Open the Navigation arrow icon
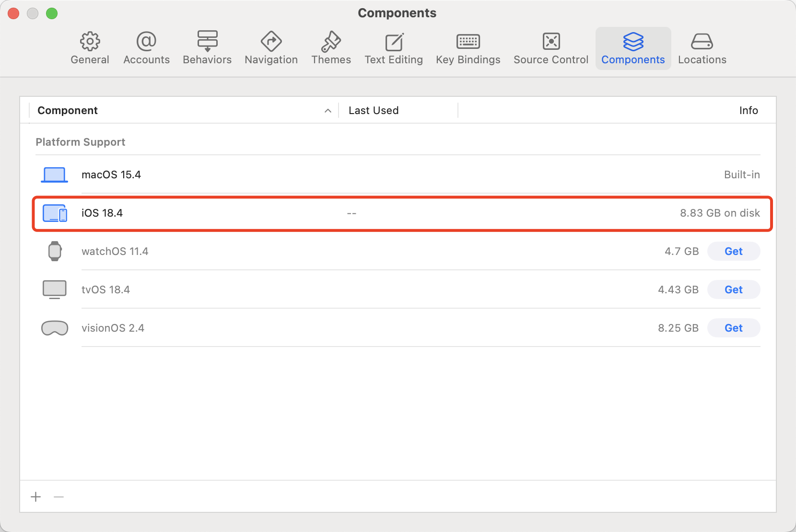 (271, 42)
